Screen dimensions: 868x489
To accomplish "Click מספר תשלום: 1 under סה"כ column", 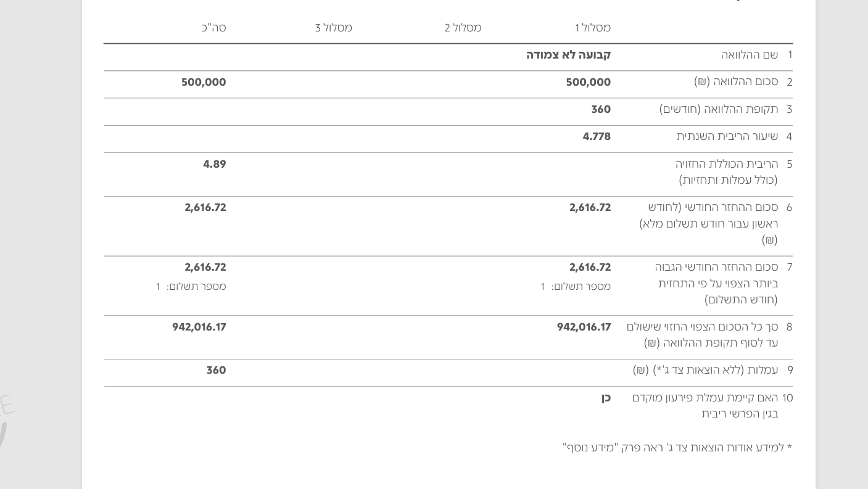I will (191, 286).
